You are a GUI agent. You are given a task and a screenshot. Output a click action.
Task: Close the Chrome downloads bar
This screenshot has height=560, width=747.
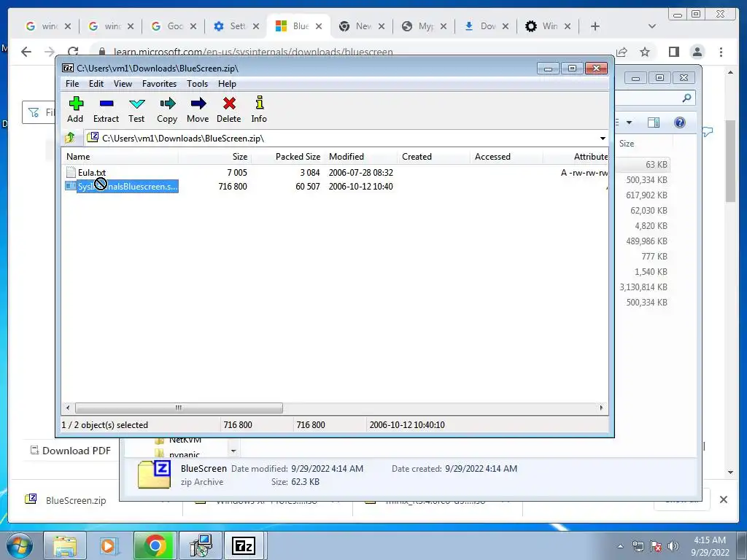pyautogui.click(x=724, y=499)
